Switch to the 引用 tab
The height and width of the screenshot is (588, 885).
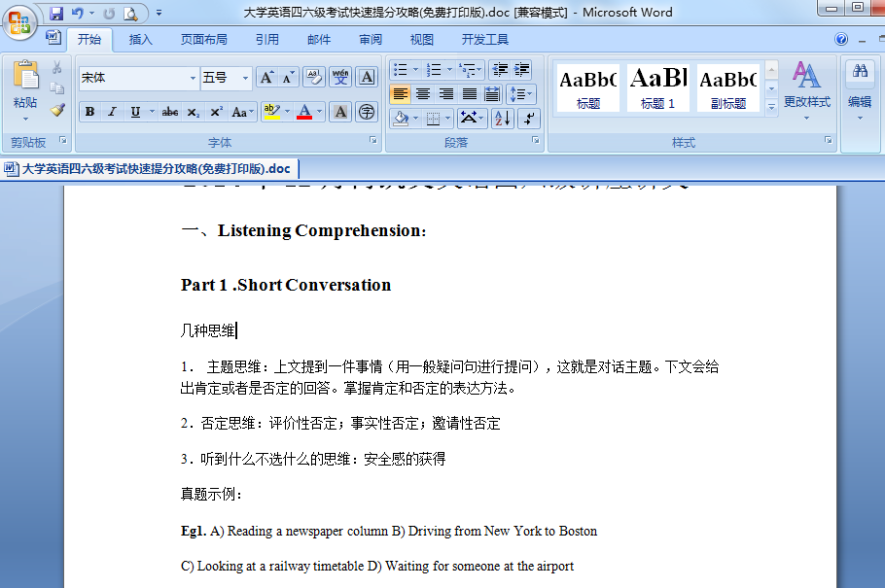(x=267, y=40)
